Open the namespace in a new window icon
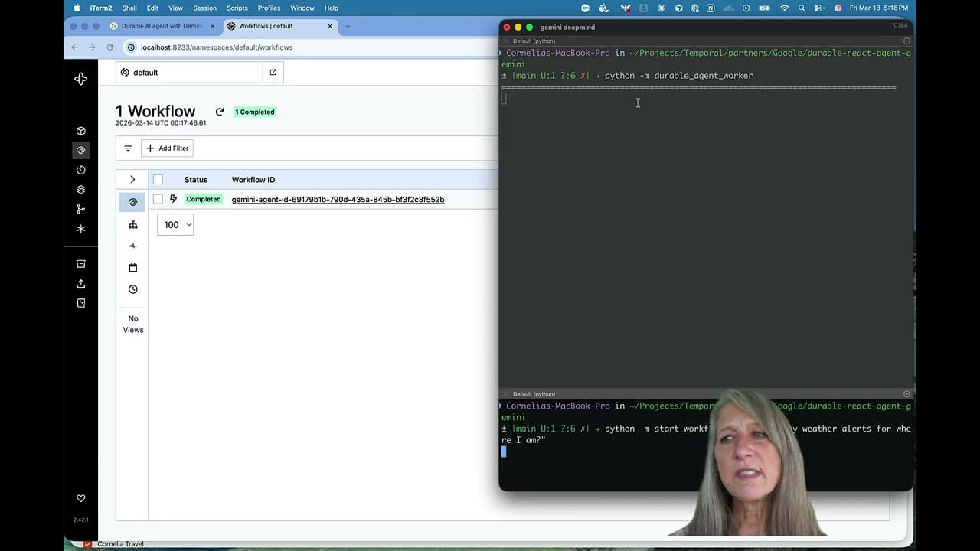The width and height of the screenshot is (980, 551). [273, 73]
